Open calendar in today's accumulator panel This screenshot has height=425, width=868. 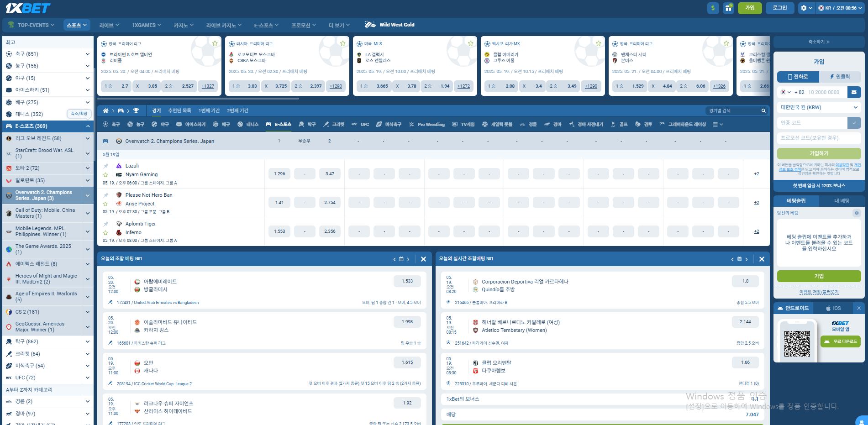pyautogui.click(x=401, y=259)
